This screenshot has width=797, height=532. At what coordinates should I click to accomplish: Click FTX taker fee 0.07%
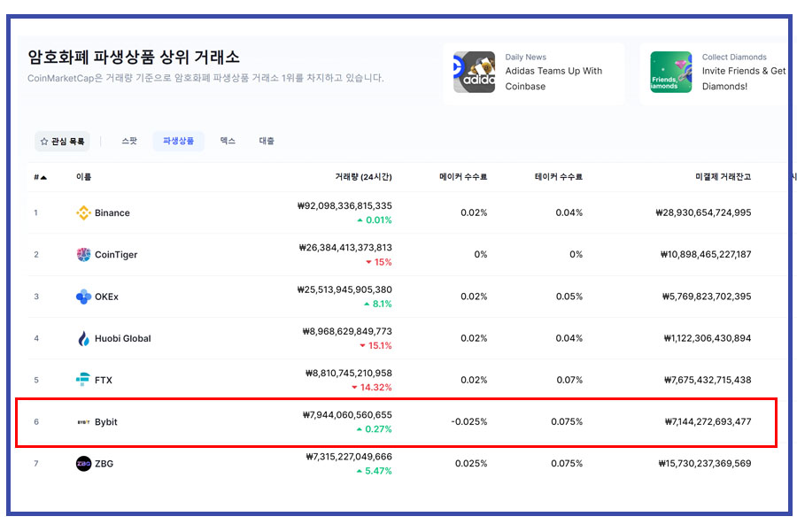pyautogui.click(x=569, y=380)
